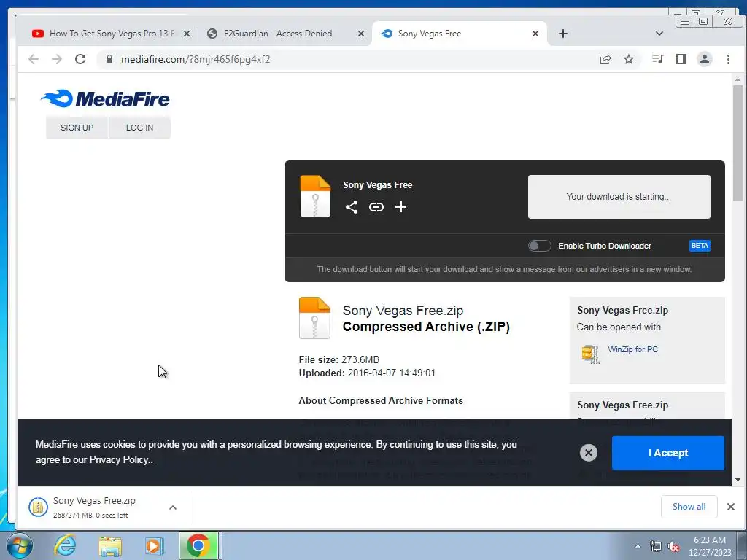Go forward to the next page
The width and height of the screenshot is (747, 560).
coord(57,59)
